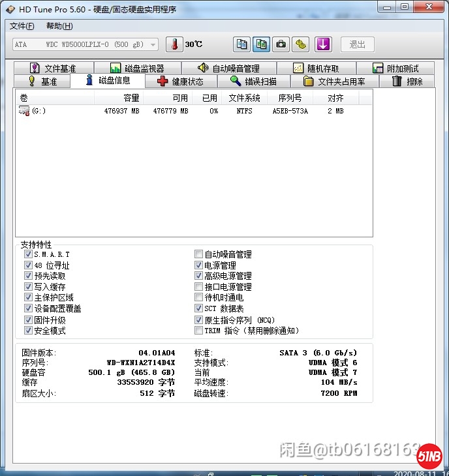449x476 pixels.
Task: Click the 退出 button
Action: pos(357,44)
